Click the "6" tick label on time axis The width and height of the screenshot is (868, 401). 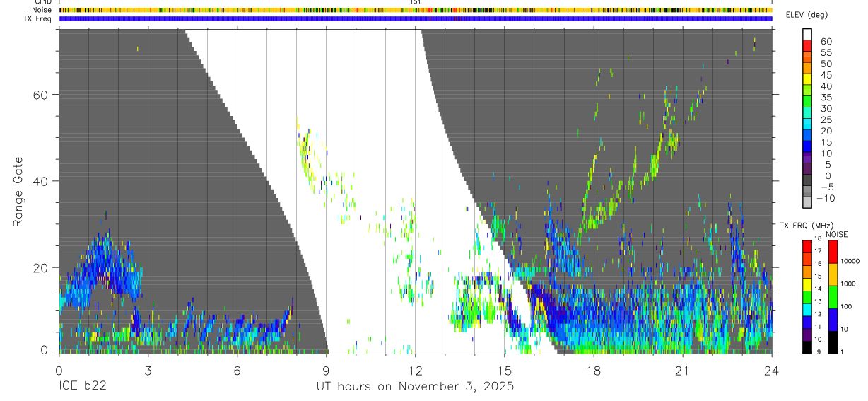click(x=237, y=371)
